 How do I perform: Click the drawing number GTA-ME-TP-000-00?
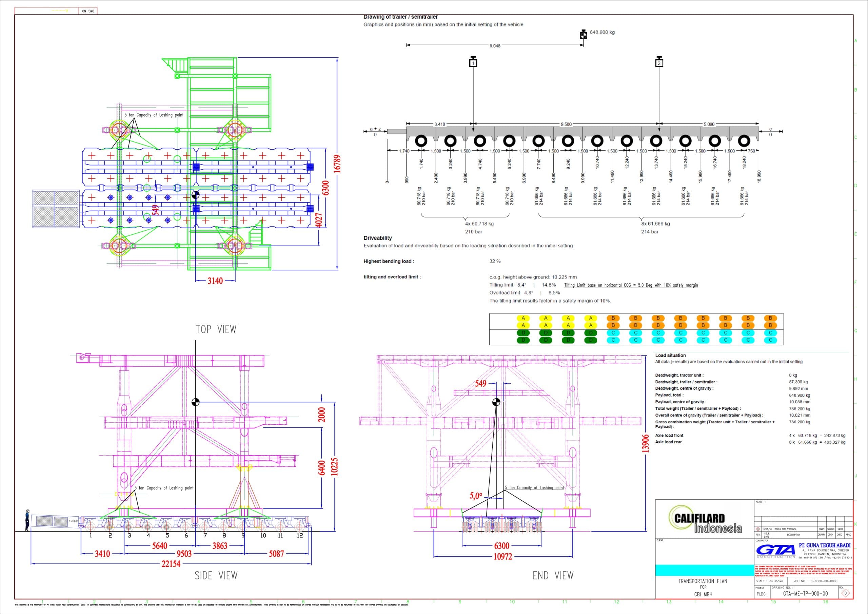[805, 594]
